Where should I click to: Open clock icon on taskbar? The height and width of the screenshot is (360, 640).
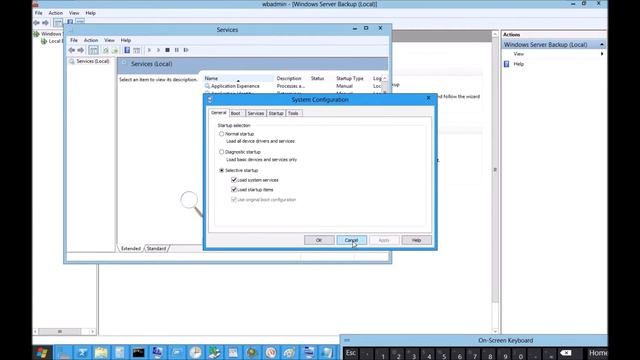click(x=196, y=353)
